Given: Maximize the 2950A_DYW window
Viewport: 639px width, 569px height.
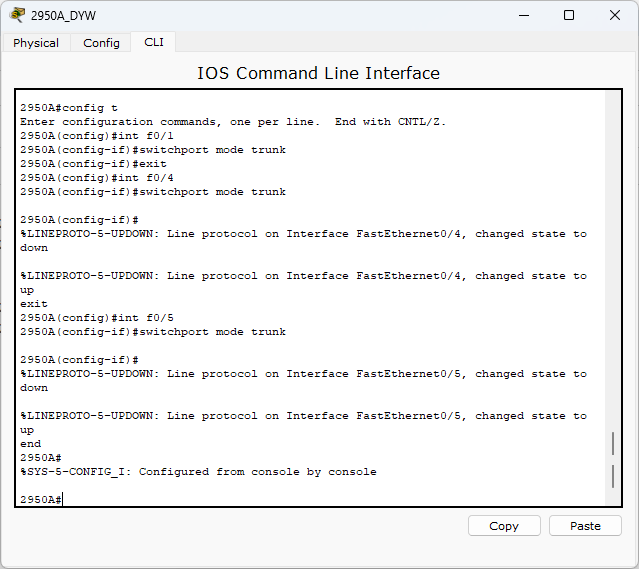Looking at the screenshot, I should (569, 15).
